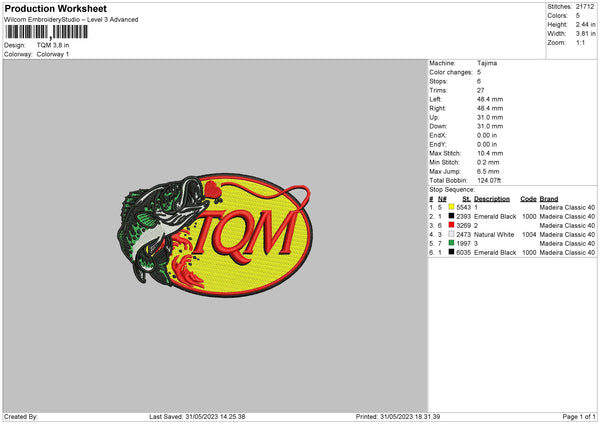
Task: Click the white swatch for Natural White
Action: 452,234
